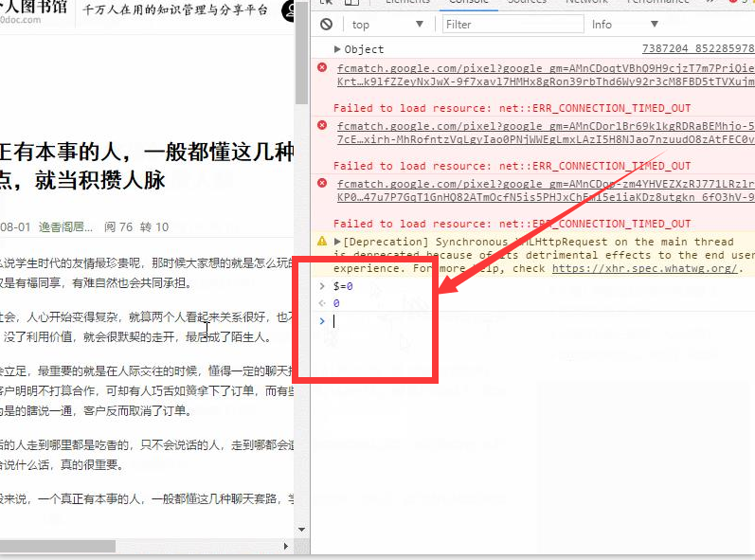Open source link 7387204_852285978
Viewport: 755px width, 560px height.
click(x=698, y=48)
